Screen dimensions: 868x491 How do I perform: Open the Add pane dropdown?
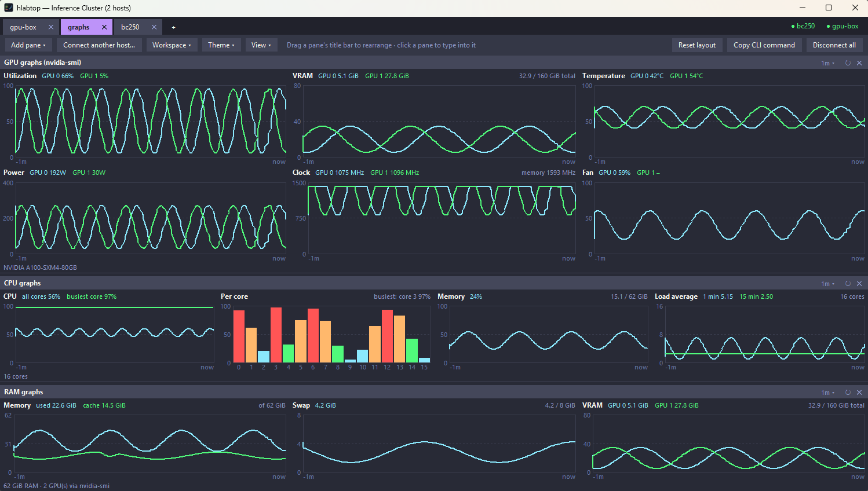click(28, 45)
